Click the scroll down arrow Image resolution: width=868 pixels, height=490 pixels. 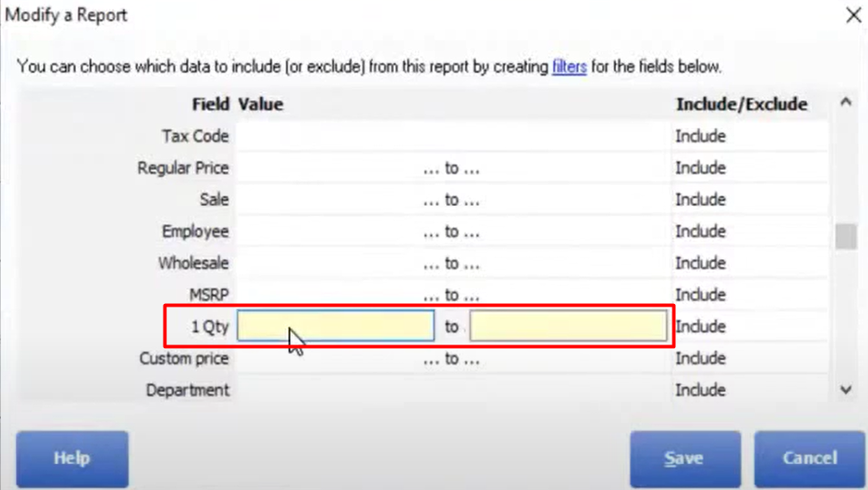pos(846,390)
